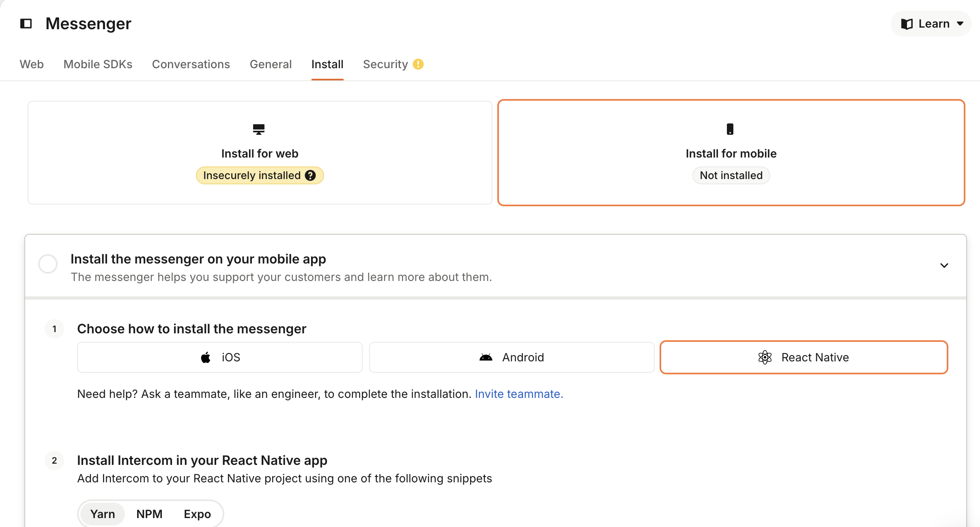Collapse the Install the messenger section chevron

pos(944,266)
